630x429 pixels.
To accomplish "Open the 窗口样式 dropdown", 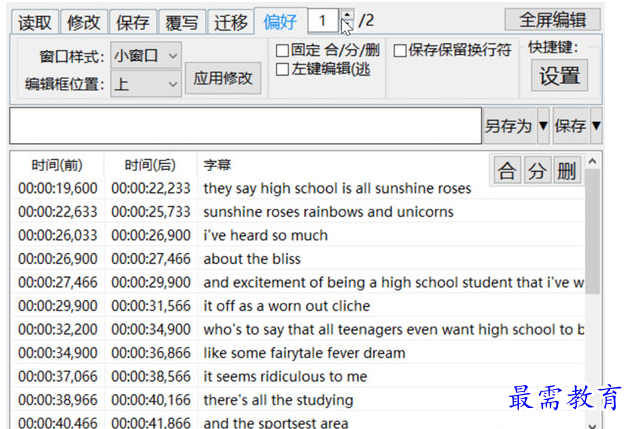I will [146, 56].
